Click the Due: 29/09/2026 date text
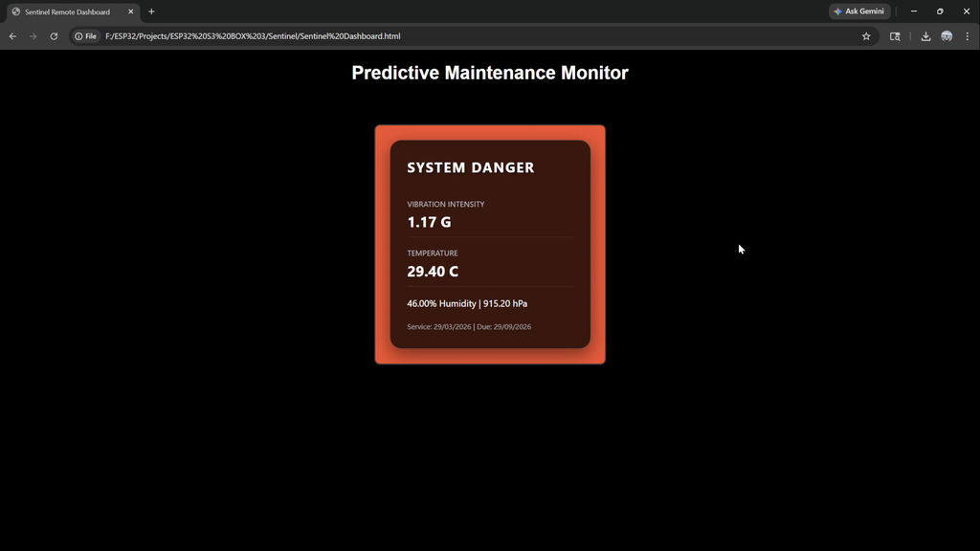This screenshot has width=980, height=551. tap(503, 327)
